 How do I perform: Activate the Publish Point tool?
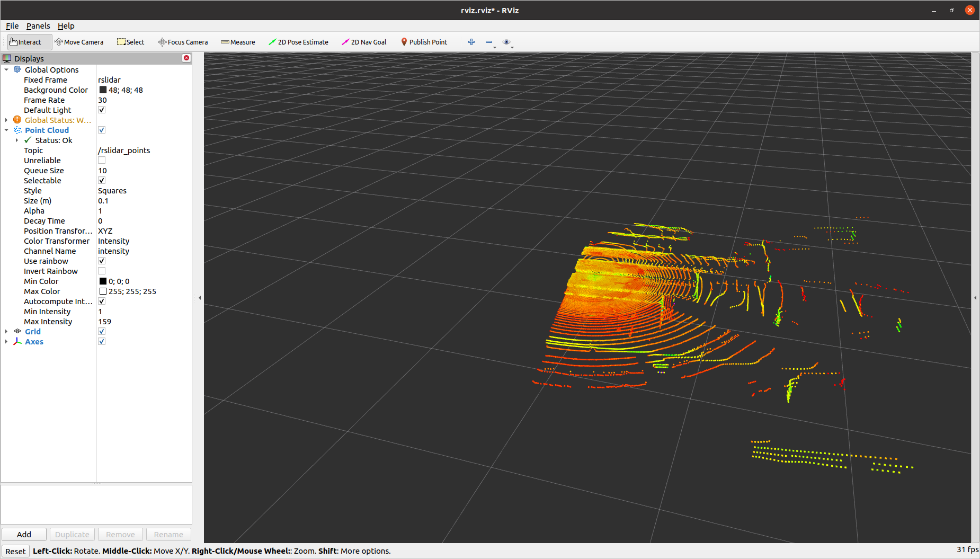click(424, 42)
